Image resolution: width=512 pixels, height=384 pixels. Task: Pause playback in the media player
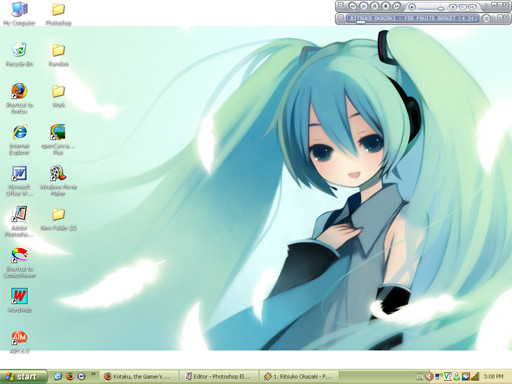click(x=375, y=6)
